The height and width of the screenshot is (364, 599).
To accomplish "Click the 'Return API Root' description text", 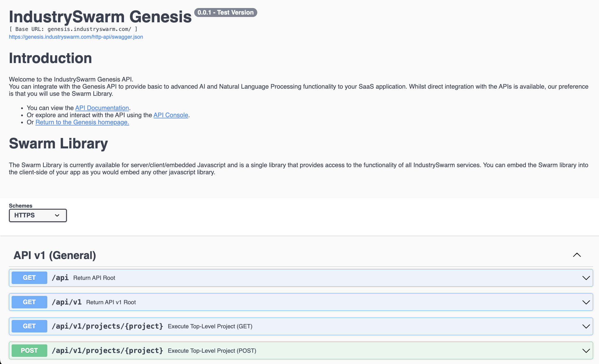I will click(x=94, y=278).
